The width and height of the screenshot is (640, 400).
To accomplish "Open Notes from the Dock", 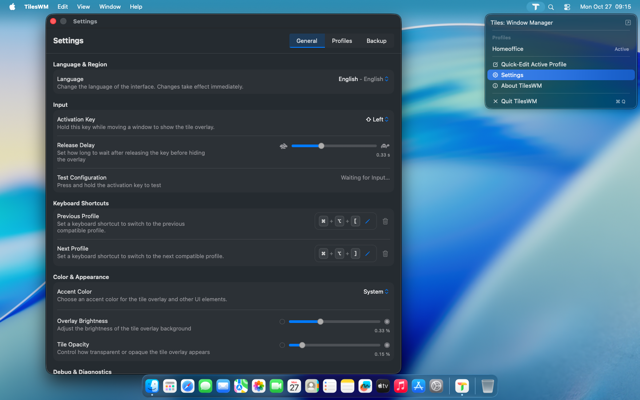I will pyautogui.click(x=347, y=386).
